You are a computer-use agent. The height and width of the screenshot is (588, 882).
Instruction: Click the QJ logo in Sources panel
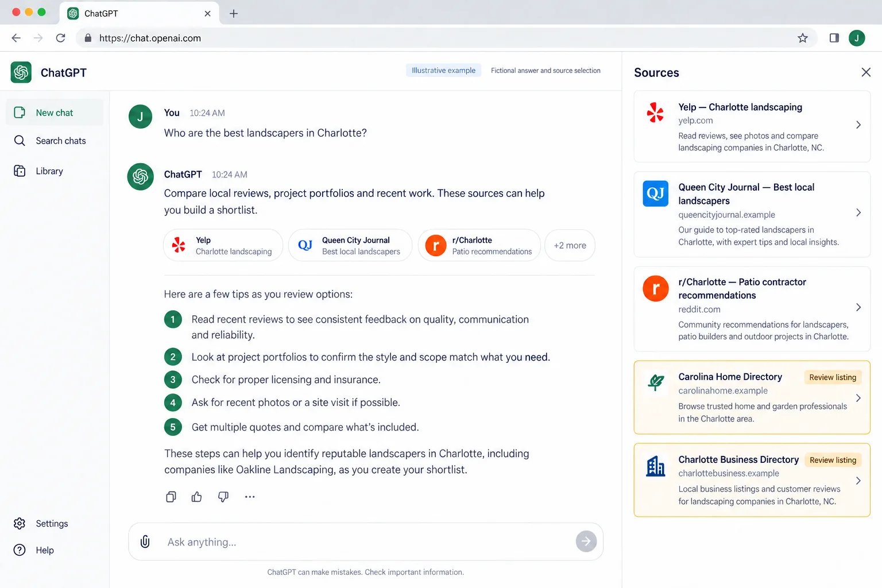click(655, 194)
